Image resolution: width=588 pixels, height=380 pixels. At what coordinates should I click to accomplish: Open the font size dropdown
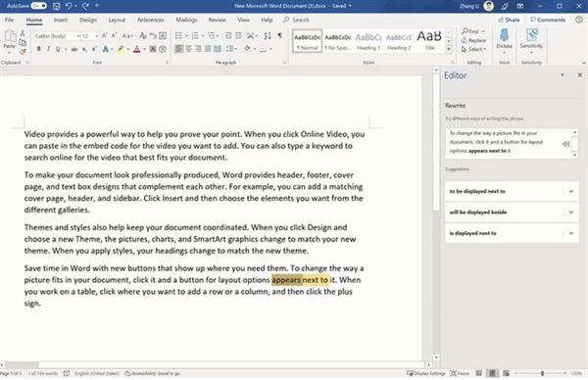pyautogui.click(x=96, y=36)
